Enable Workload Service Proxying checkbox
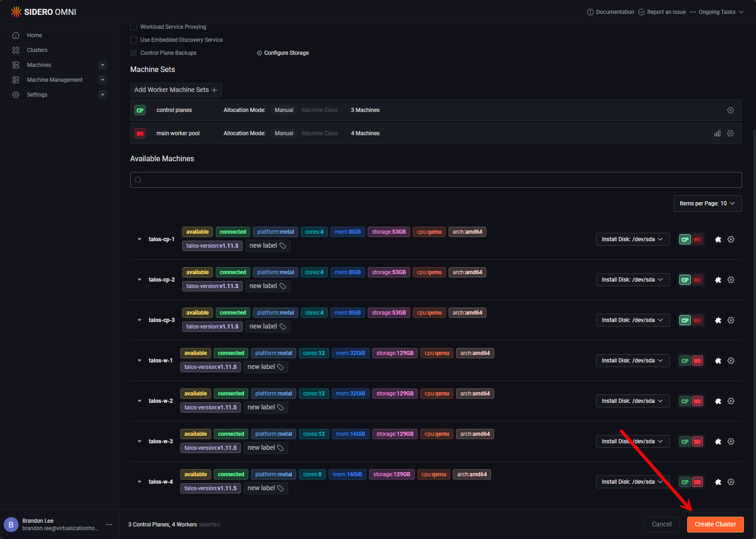This screenshot has height=539, width=756. (x=133, y=27)
